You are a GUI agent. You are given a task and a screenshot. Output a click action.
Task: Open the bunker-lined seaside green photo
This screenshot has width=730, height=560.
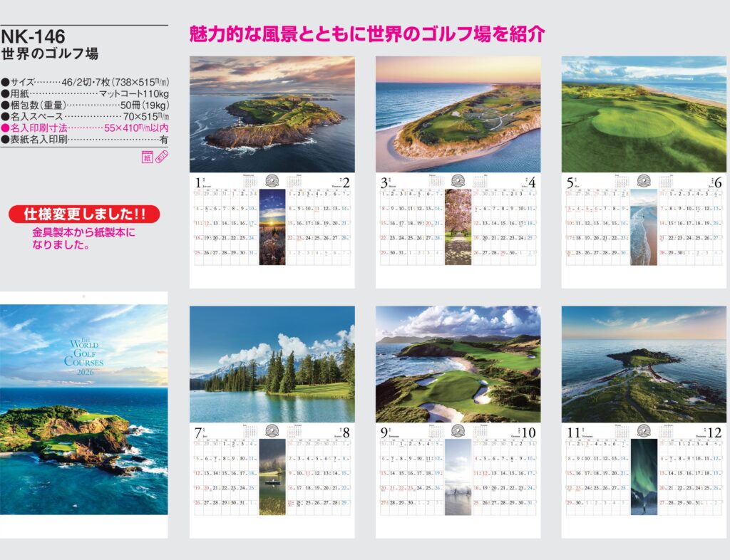[458, 364]
